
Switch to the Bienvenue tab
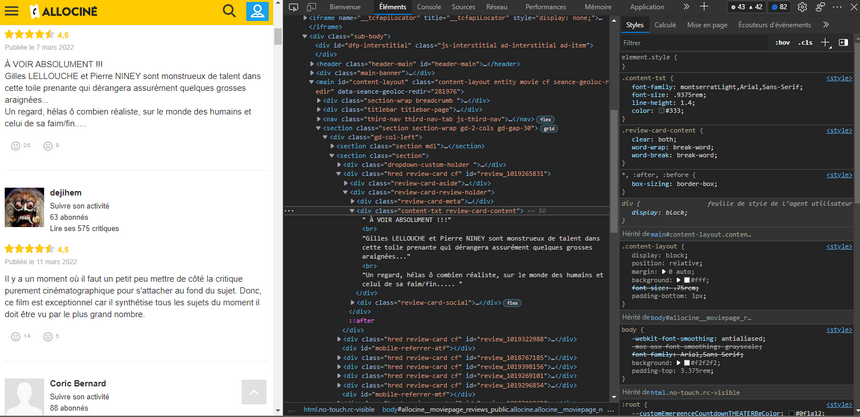tap(345, 7)
